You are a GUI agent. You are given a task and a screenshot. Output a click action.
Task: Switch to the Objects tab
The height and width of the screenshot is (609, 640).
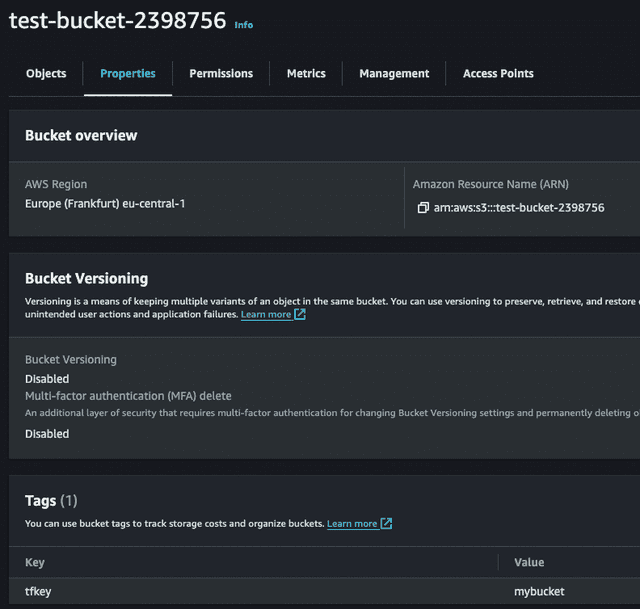click(x=46, y=74)
